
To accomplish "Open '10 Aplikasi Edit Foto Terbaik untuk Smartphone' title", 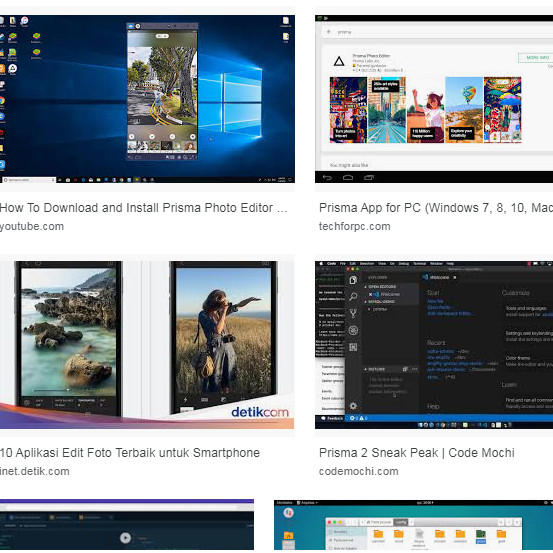I will [x=130, y=452].
